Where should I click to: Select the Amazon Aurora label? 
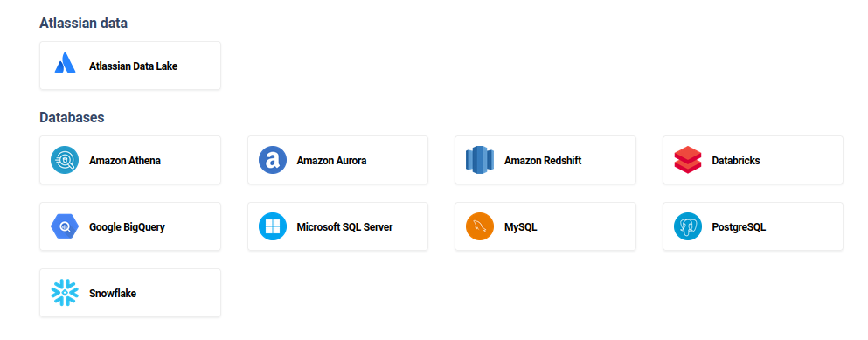point(331,161)
